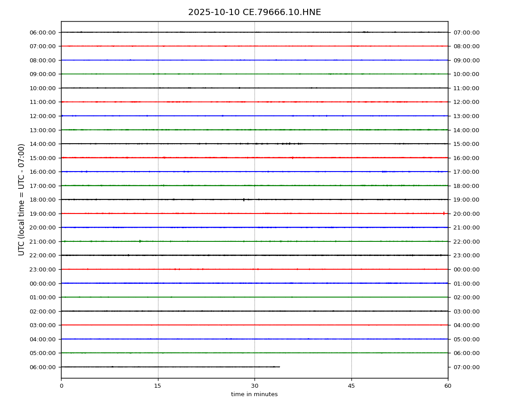Click the green arrow marker on the 21:00:00 trace
Image resolution: width=509 pixels, height=420 pixels.
tap(140, 241)
